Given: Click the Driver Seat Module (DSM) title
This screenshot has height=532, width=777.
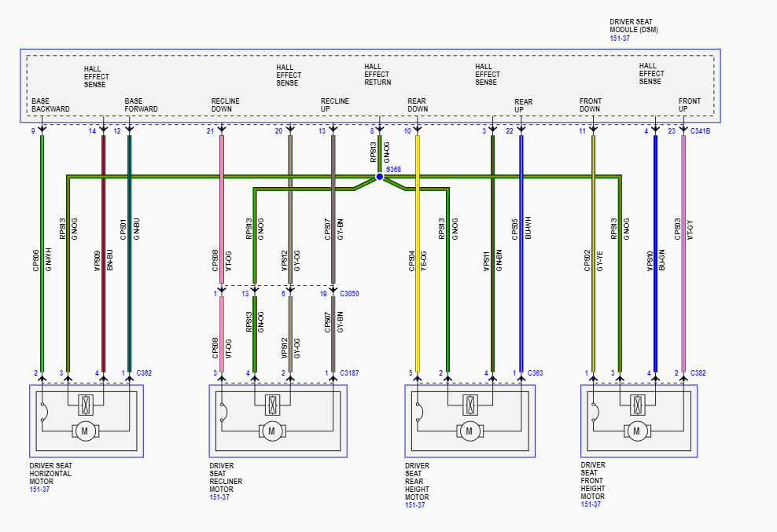Looking at the screenshot, I should coord(634,25).
